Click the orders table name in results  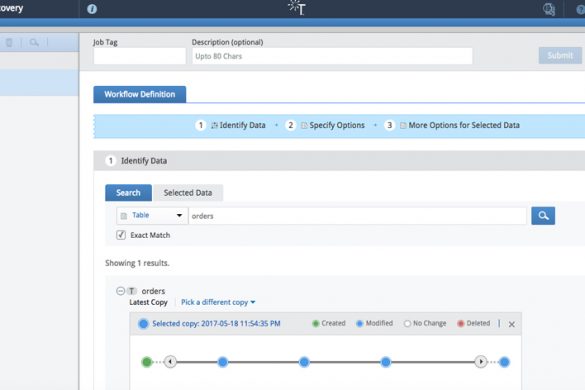[153, 291]
